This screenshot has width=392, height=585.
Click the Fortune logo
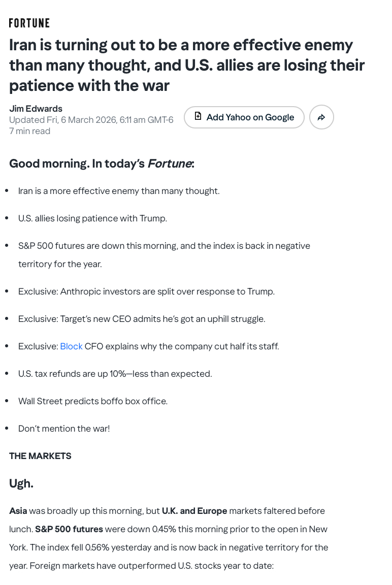(x=29, y=23)
